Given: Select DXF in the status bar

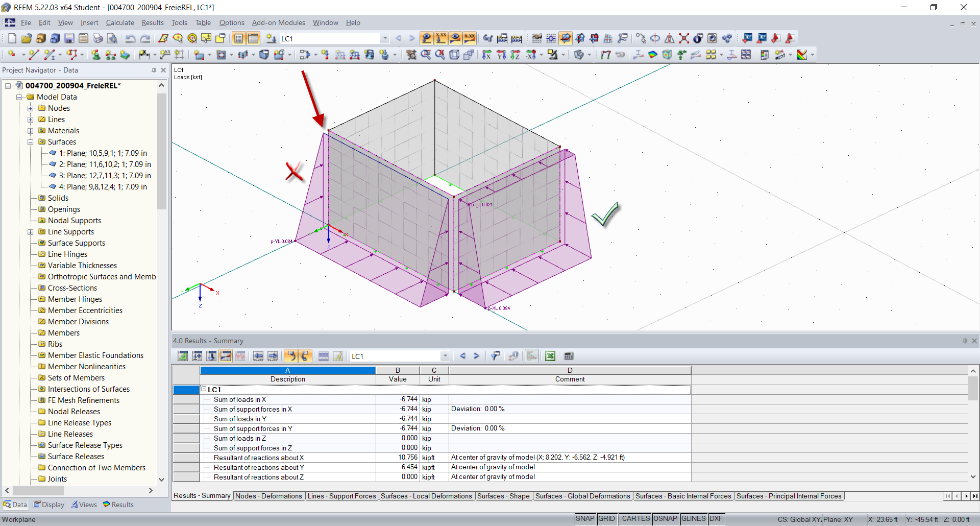Looking at the screenshot, I should [716, 519].
